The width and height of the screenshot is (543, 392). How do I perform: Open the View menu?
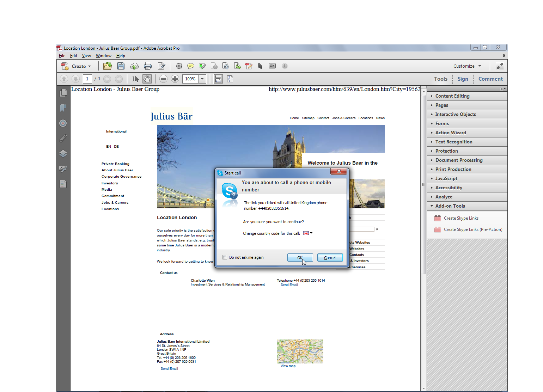tap(86, 56)
